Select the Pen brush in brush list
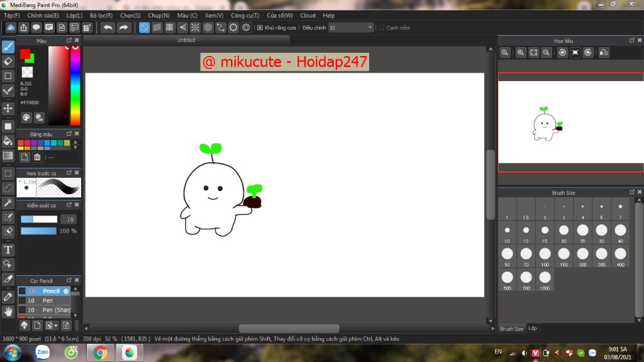 coord(45,300)
